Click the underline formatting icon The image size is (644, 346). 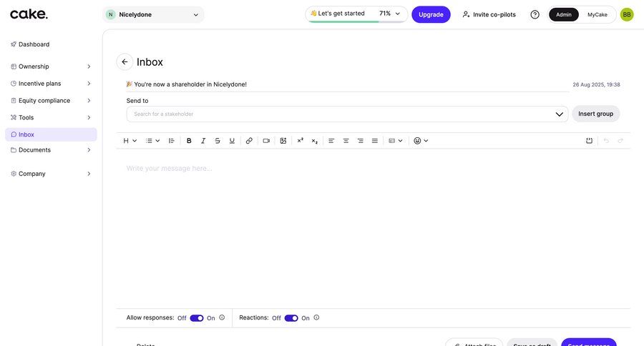coord(232,141)
